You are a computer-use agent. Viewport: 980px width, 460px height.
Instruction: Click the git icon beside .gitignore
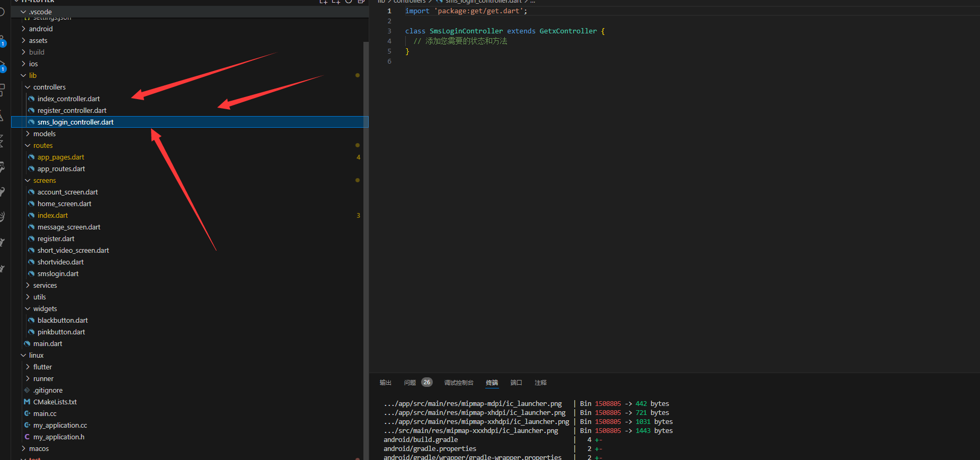pos(27,390)
